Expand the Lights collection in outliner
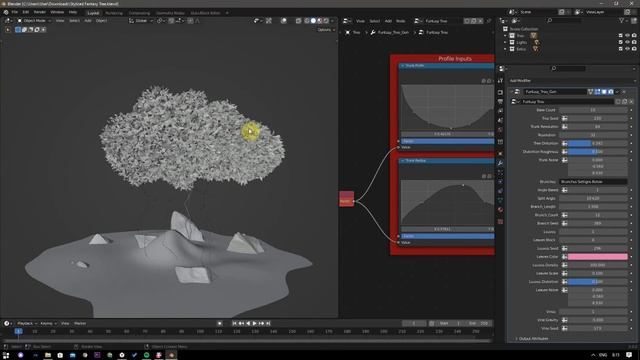Image resolution: width=640 pixels, height=360 pixels. (505, 42)
